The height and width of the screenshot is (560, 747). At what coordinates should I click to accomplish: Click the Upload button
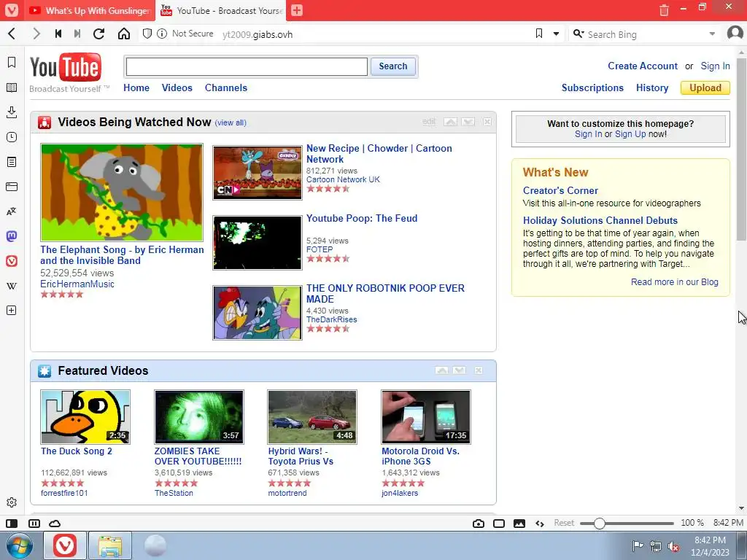point(705,87)
